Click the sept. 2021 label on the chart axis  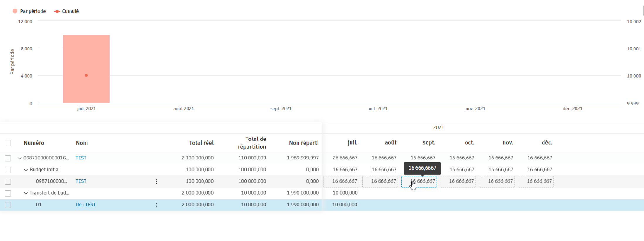click(x=281, y=109)
